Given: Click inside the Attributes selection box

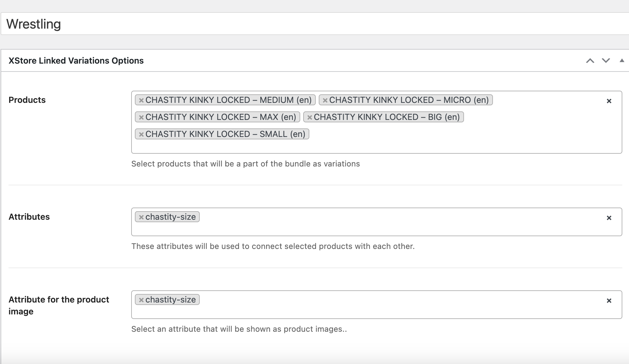Looking at the screenshot, I should click(x=377, y=222).
